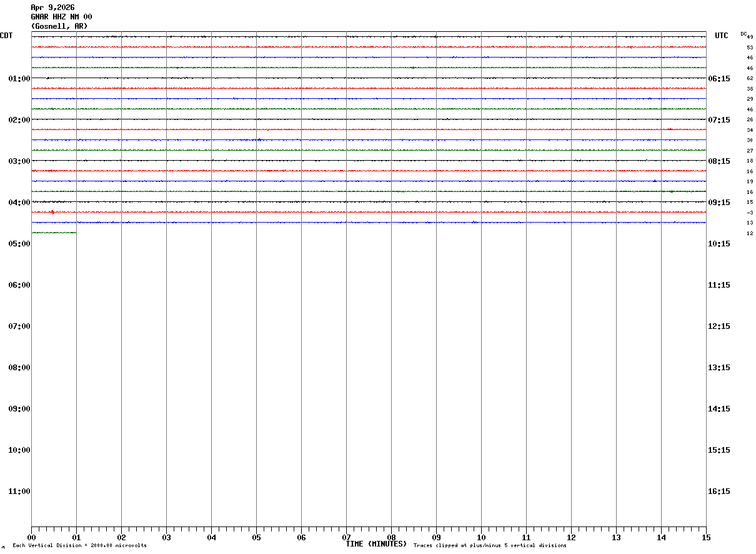Click the DC offset value 62

coord(750,79)
